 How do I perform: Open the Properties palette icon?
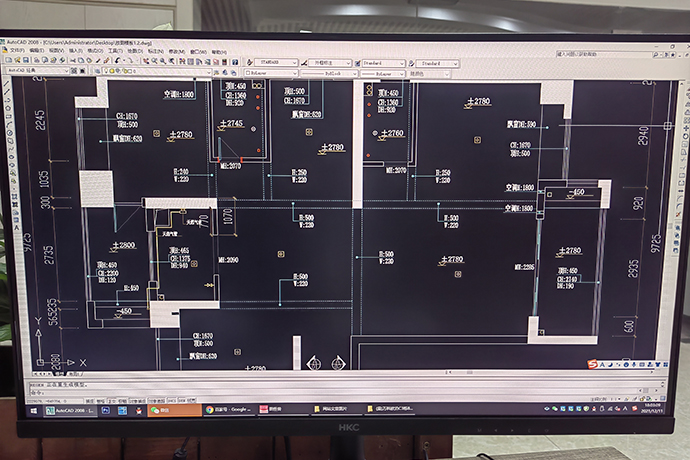pos(182,61)
